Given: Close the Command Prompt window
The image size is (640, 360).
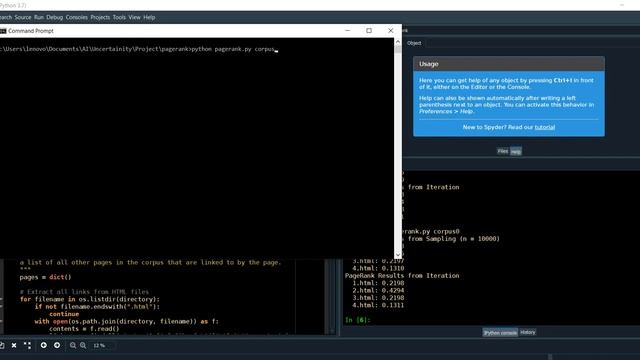Looking at the screenshot, I should [x=391, y=31].
